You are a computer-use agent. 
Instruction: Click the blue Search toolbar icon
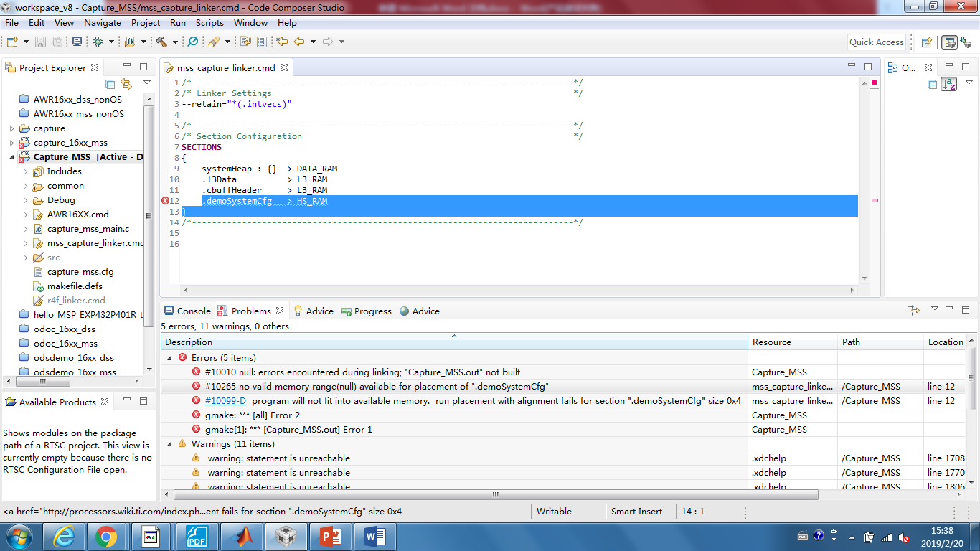[x=192, y=42]
